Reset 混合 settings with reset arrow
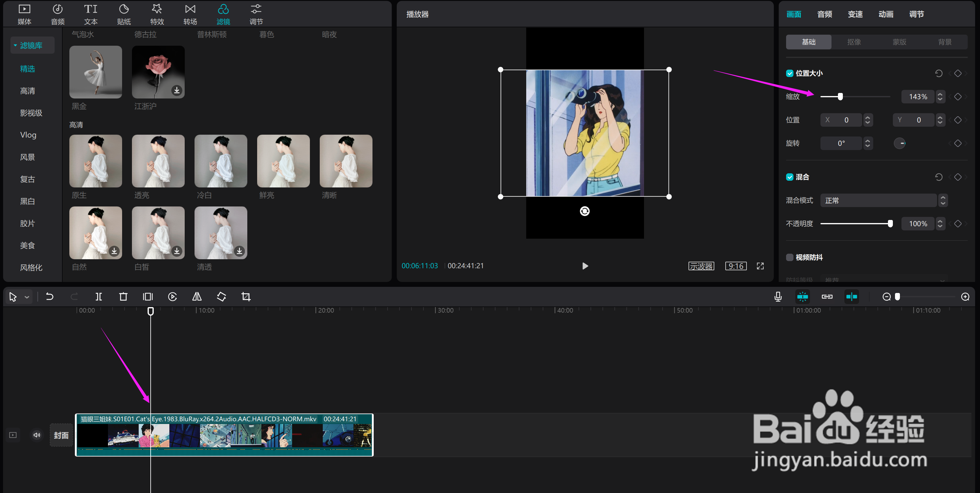Screen dimensions: 980x493 coord(939,177)
